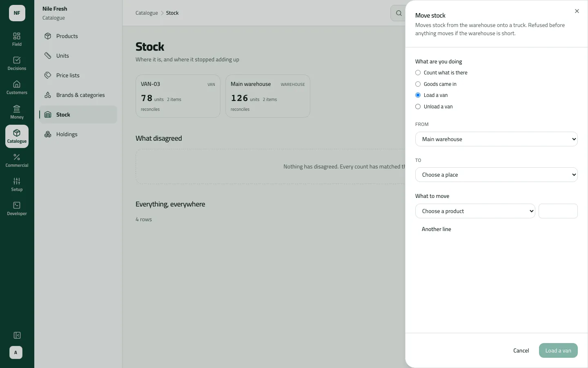Add 'Another line' to the move
This screenshot has height=368, width=588.
[437, 229]
